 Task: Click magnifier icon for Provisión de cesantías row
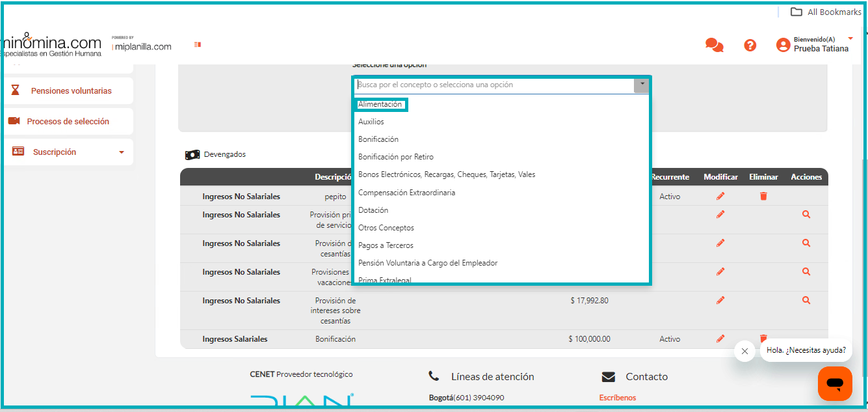coord(806,243)
